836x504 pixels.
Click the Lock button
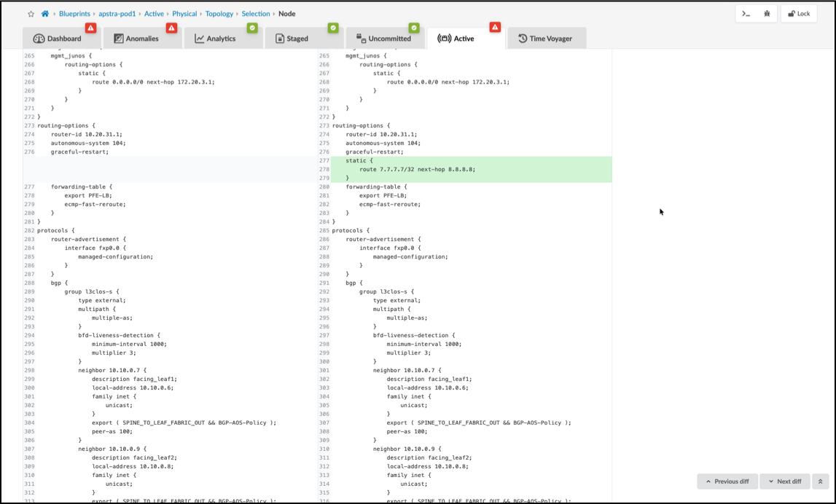point(799,14)
